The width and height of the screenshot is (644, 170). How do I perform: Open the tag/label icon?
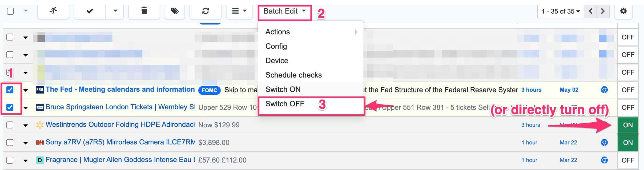(x=175, y=11)
